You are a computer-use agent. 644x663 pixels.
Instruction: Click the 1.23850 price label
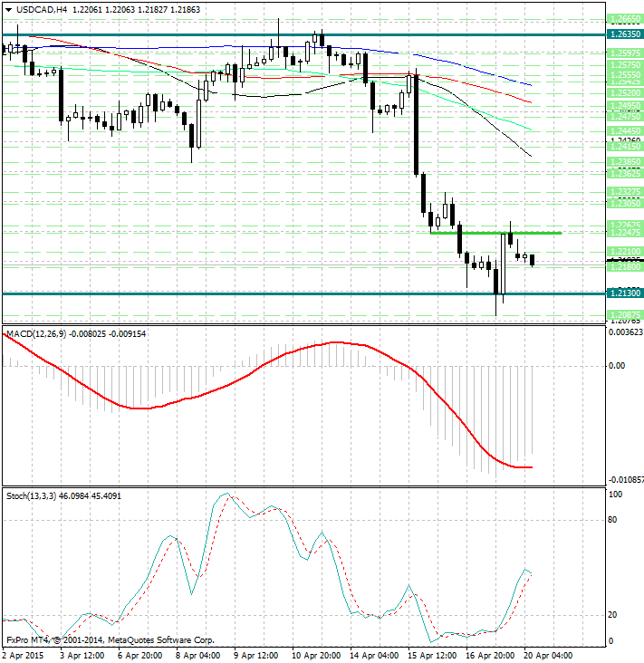point(625,161)
